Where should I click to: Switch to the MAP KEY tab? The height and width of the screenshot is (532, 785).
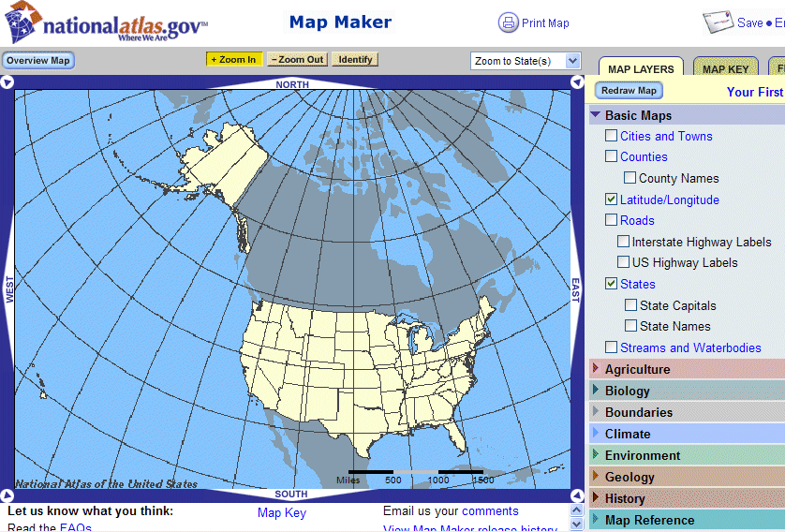[725, 69]
